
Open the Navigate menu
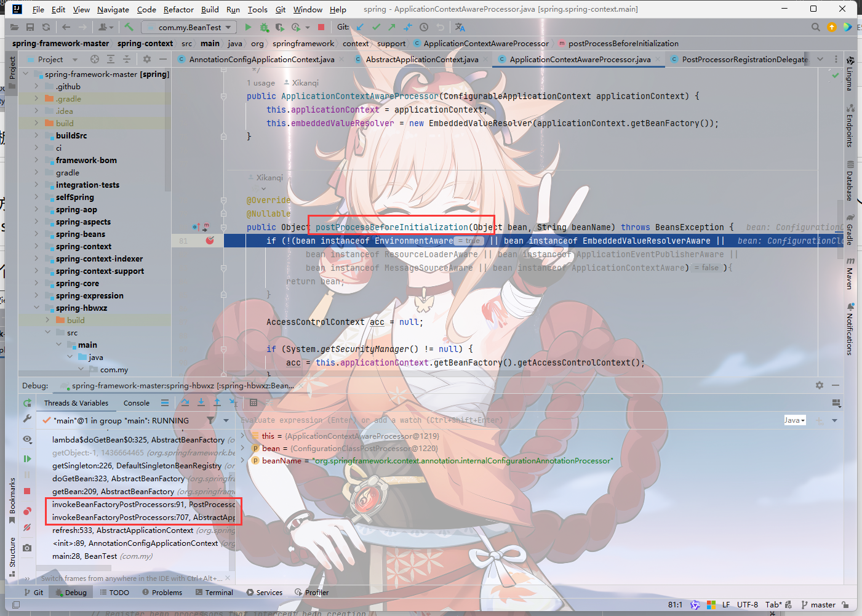pos(113,9)
